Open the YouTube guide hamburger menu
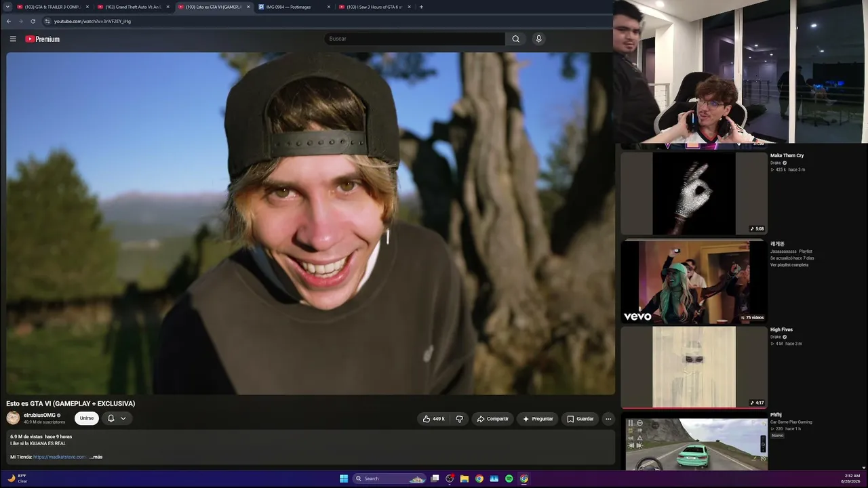The width and height of the screenshot is (868, 488). coord(13,39)
